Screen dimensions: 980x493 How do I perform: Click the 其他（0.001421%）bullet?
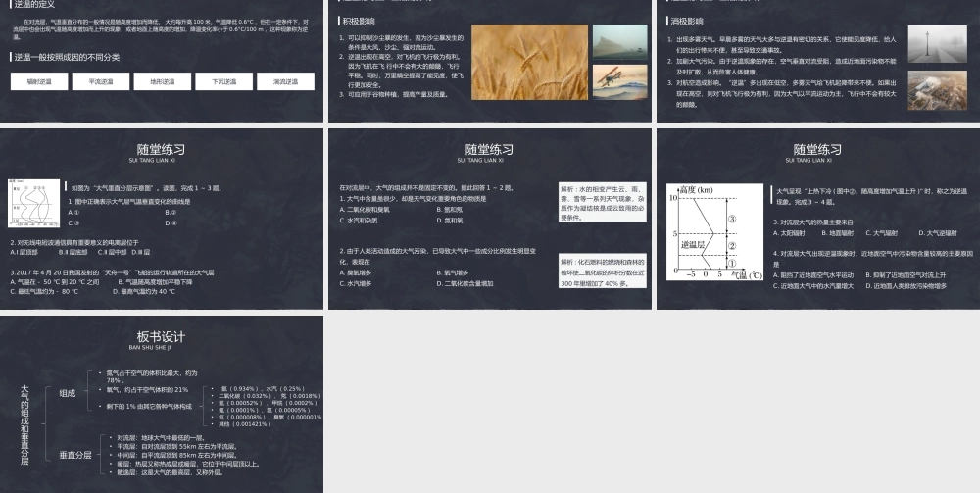pyautogui.click(x=244, y=424)
